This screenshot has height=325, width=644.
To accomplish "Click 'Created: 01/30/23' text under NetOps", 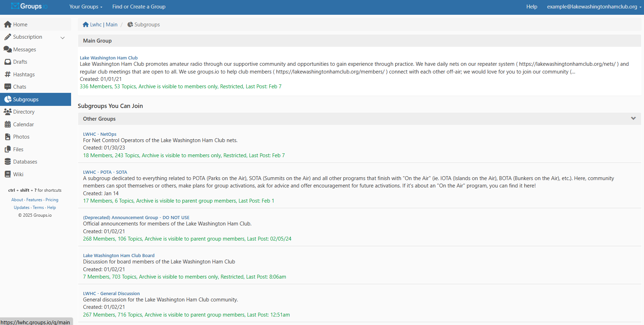I will pyautogui.click(x=104, y=148).
